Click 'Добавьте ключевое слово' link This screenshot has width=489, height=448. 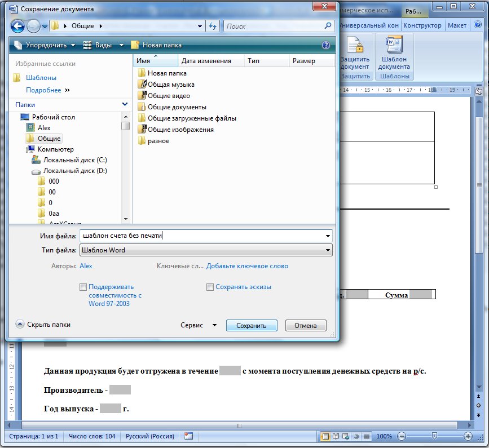247,266
